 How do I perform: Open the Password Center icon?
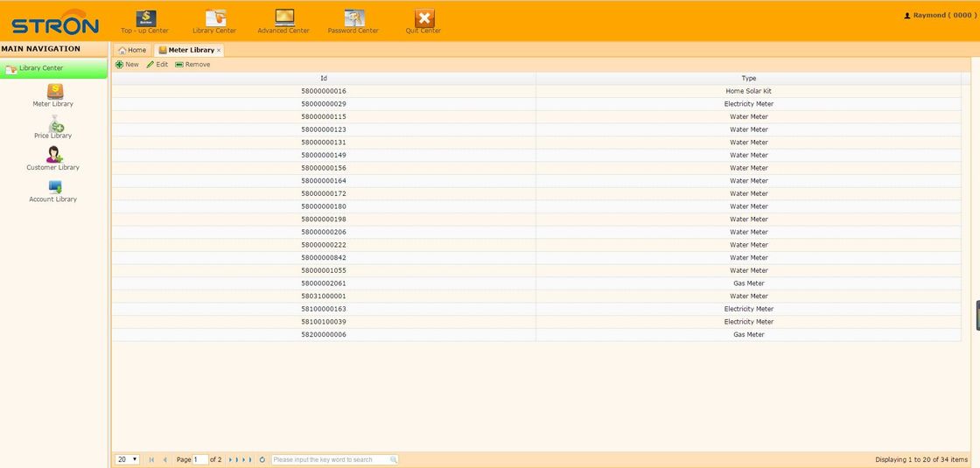pos(353,19)
